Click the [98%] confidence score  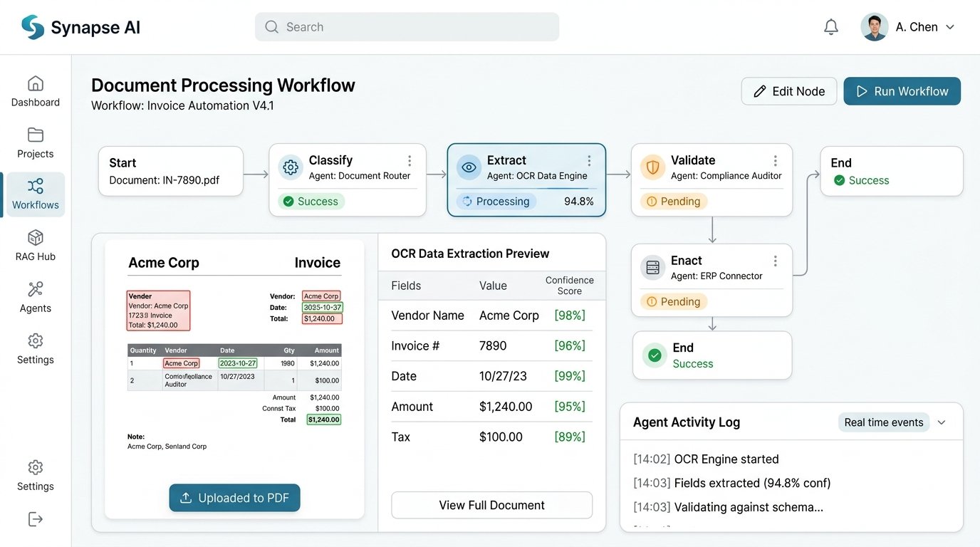click(570, 316)
